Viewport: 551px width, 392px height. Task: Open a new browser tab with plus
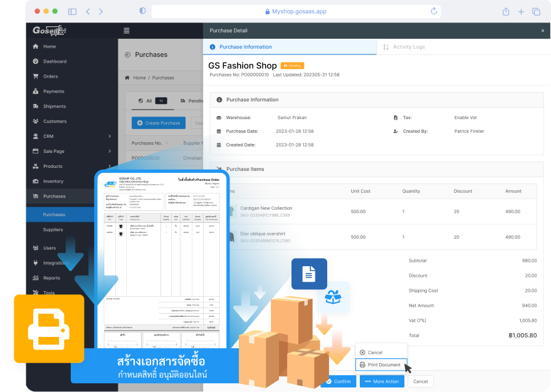pyautogui.click(x=521, y=11)
